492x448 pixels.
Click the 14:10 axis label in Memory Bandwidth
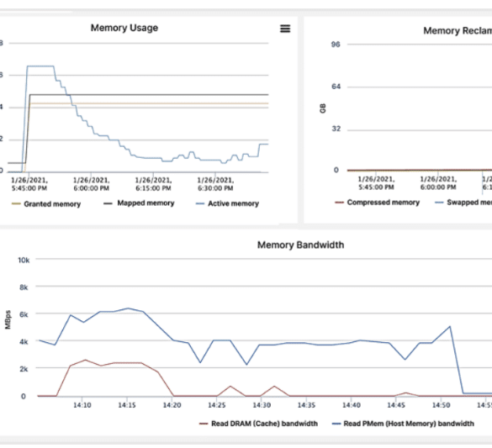pos(82,405)
